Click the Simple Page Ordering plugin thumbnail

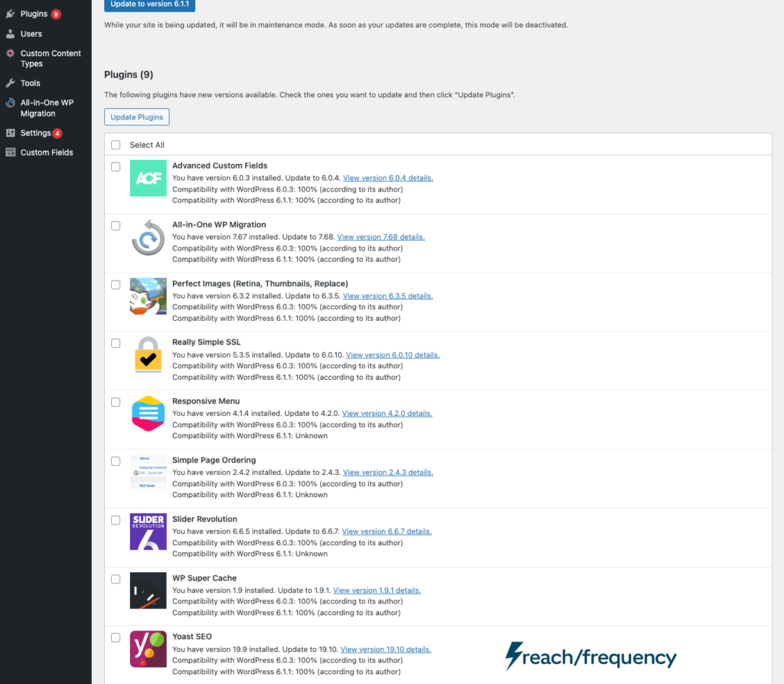point(148,473)
